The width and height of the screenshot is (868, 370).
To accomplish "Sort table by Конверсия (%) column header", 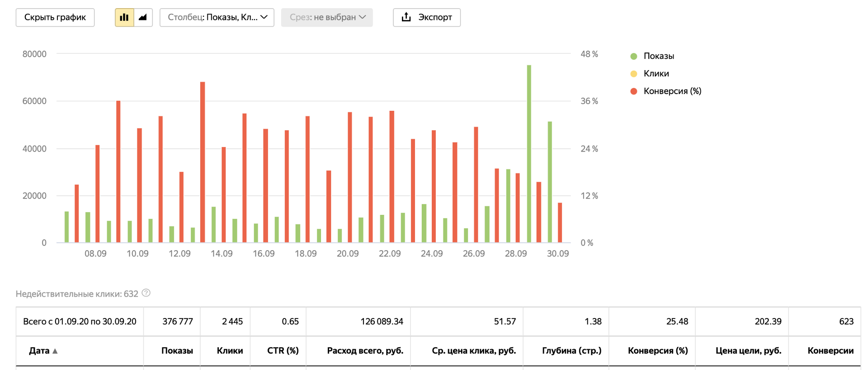I will click(658, 351).
